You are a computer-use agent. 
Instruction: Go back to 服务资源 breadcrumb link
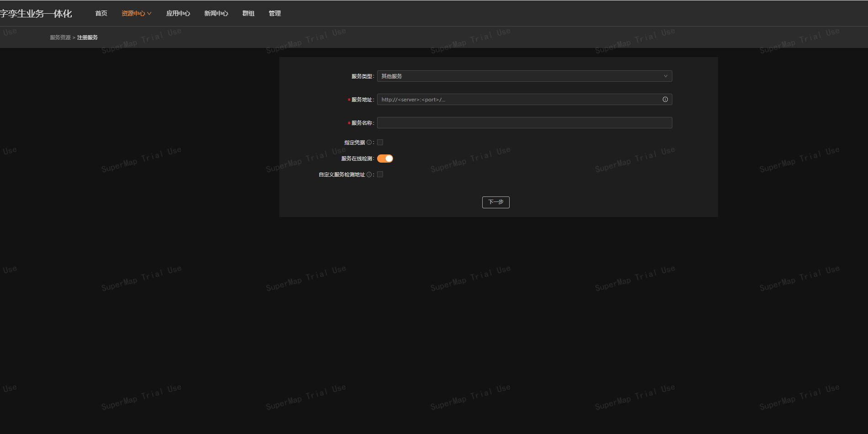coord(60,37)
